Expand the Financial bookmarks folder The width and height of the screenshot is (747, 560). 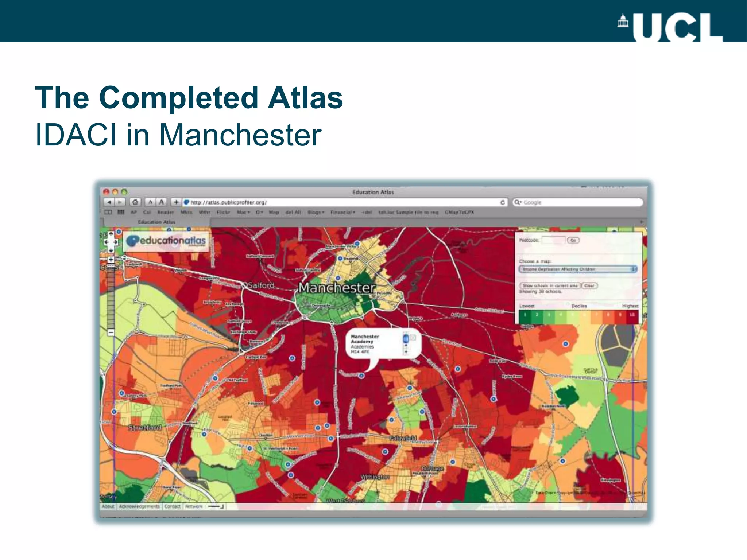(342, 212)
